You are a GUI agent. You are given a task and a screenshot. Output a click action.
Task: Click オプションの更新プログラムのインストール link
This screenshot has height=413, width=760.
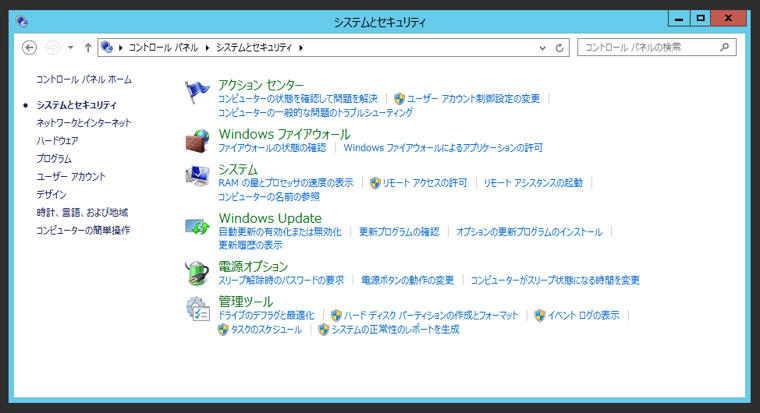[529, 232]
